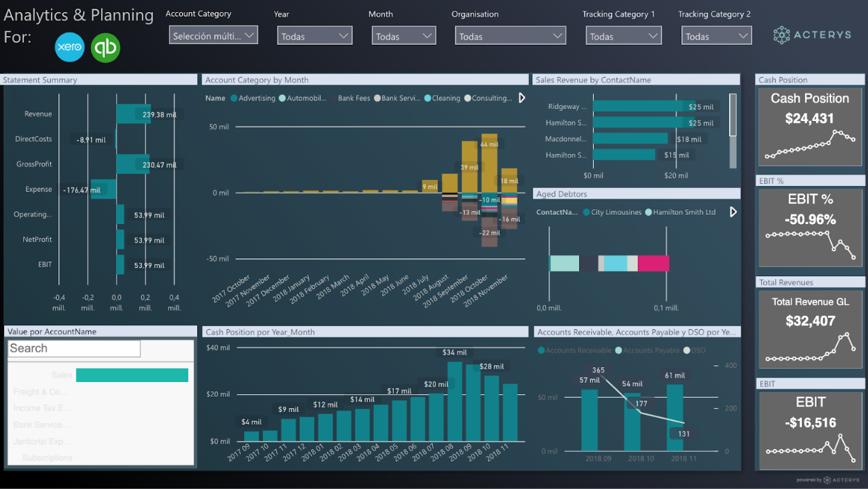Toggle Accounts Payable legend series
Screen dimensions: 868x489
coord(619,351)
